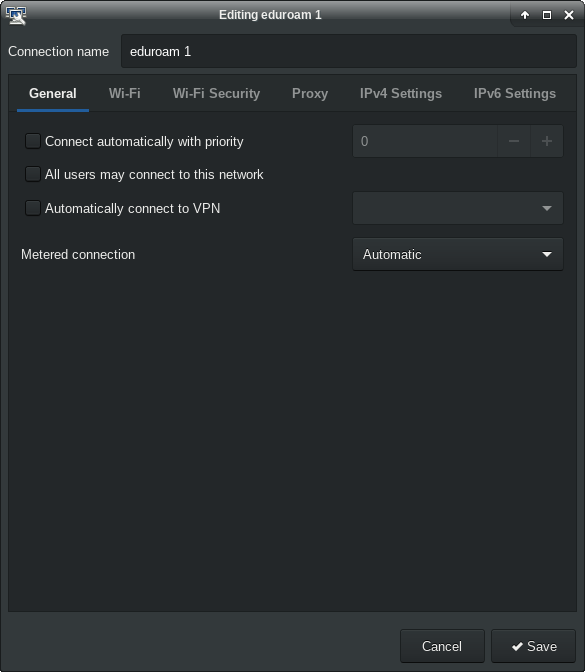The image size is (585, 672).
Task: Save the connection settings
Action: pyautogui.click(x=534, y=646)
